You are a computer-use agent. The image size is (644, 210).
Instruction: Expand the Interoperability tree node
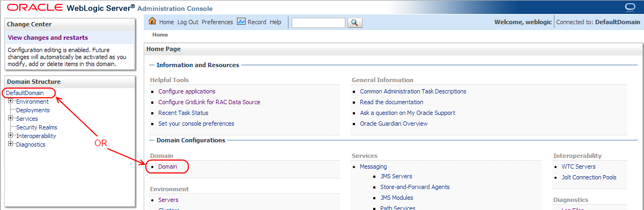[10, 135]
